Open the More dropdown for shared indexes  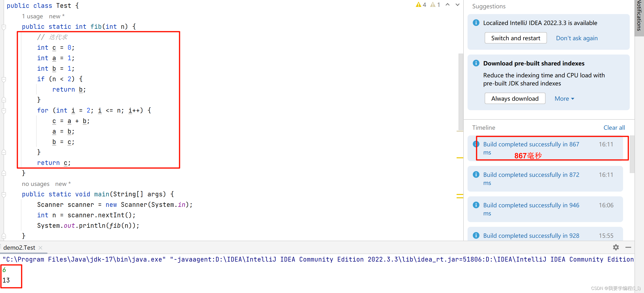point(564,99)
